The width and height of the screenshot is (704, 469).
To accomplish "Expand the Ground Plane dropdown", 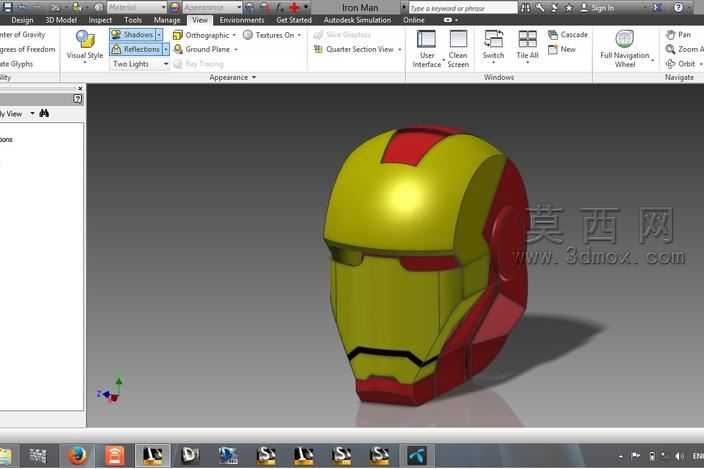I will click(x=236, y=49).
